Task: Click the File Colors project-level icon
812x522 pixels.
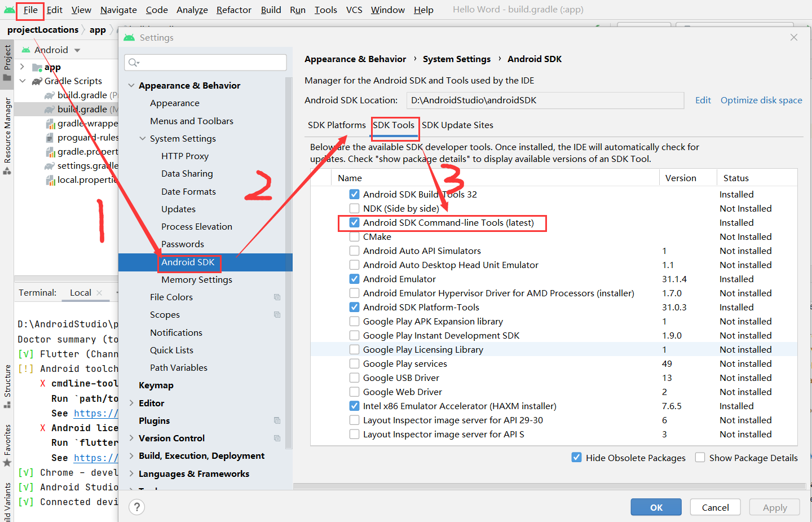Action: tap(277, 297)
